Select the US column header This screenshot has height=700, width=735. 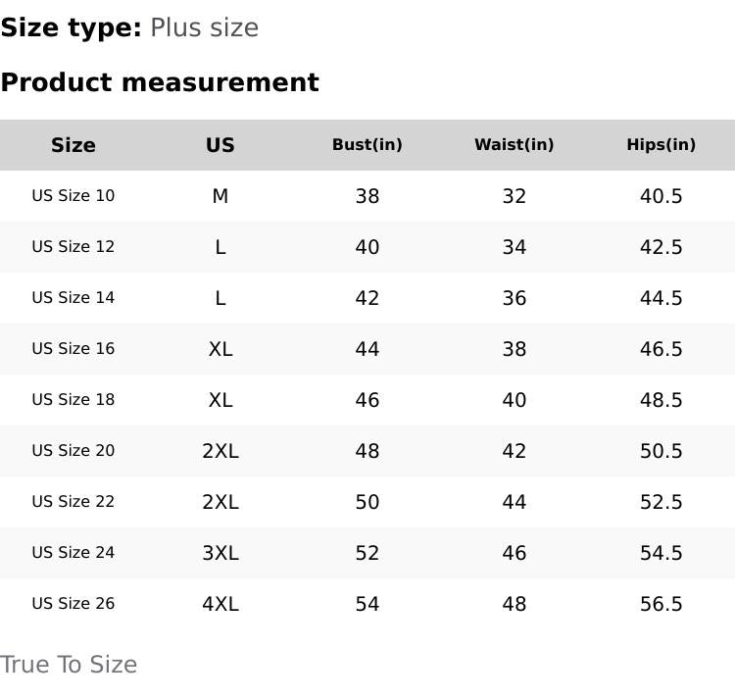pos(220,145)
